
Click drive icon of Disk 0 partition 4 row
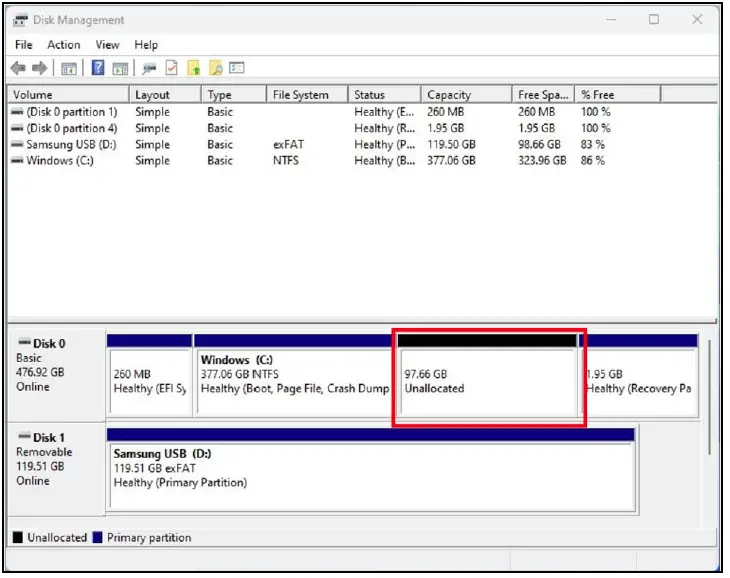click(17, 128)
